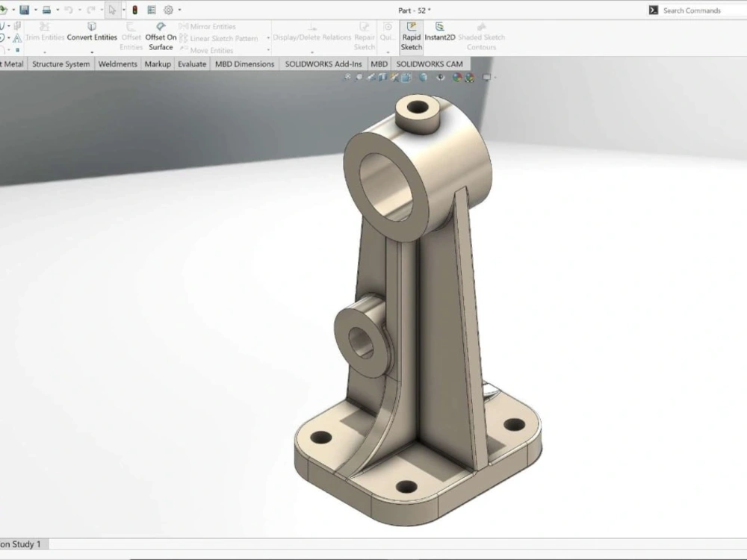This screenshot has height=560, width=747.
Task: Switch to MBD Dimensions tab
Action: [x=244, y=63]
